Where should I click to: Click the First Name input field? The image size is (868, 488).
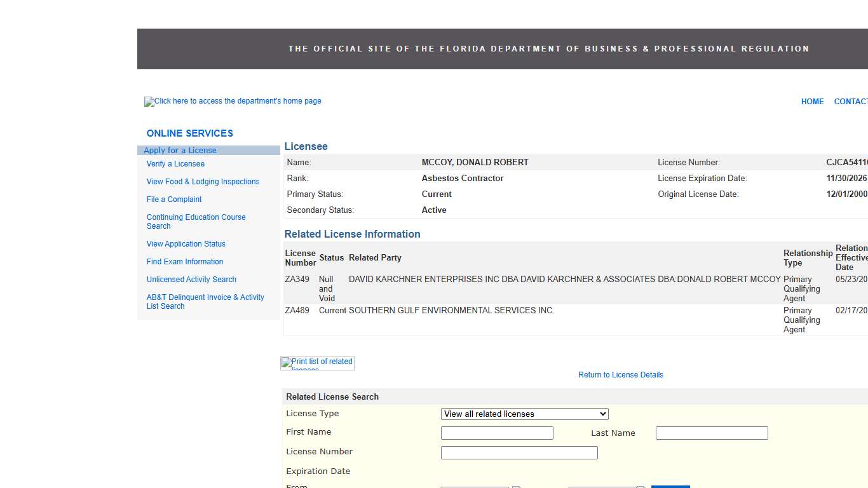click(x=496, y=433)
